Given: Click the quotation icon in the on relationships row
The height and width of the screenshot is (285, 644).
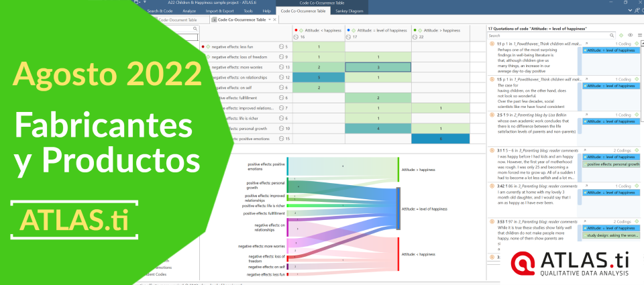Looking at the screenshot, I should click(x=281, y=77).
